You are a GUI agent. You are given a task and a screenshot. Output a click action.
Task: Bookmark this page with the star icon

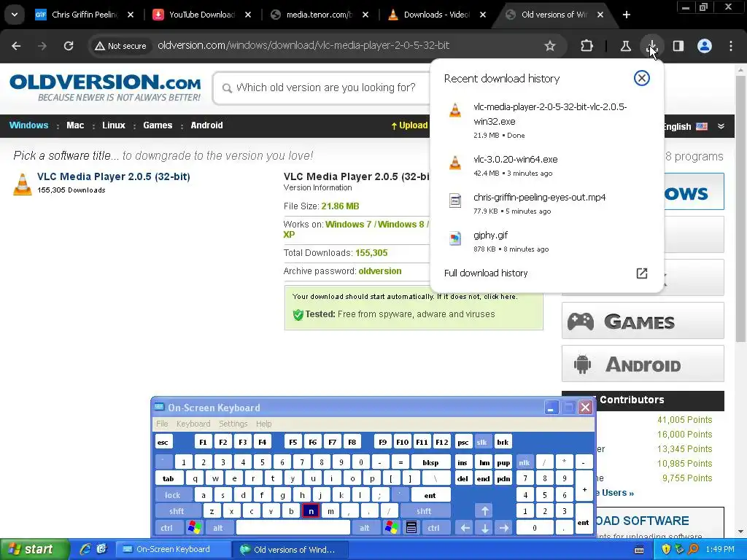coord(550,46)
